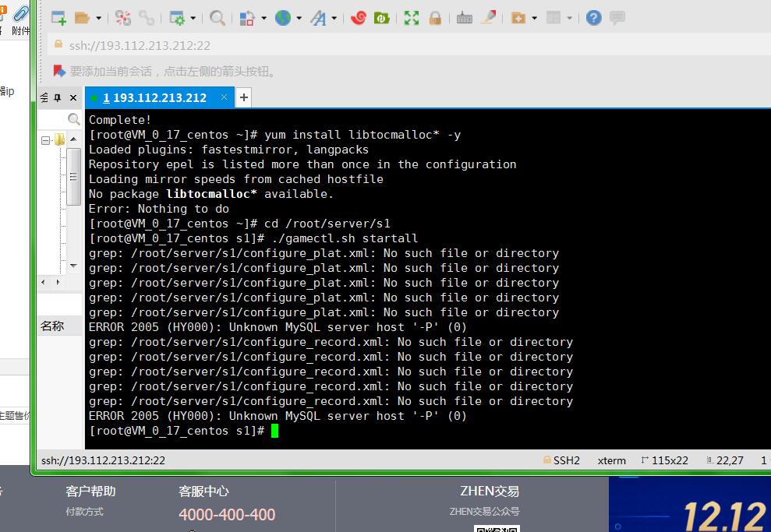Viewport: 771px width, 532px height.
Task: Click the highlighter pen toolbar icon
Action: [x=488, y=18]
